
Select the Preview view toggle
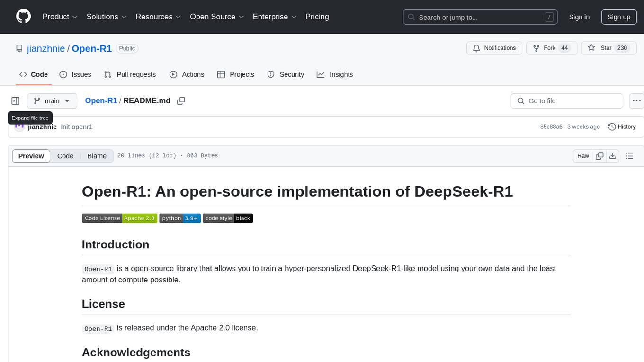coord(31,156)
